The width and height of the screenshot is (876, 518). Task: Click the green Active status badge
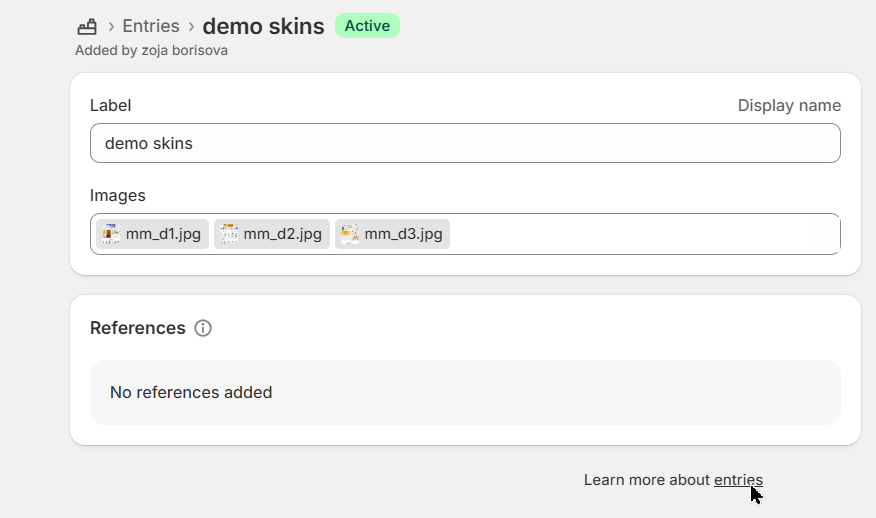point(367,26)
